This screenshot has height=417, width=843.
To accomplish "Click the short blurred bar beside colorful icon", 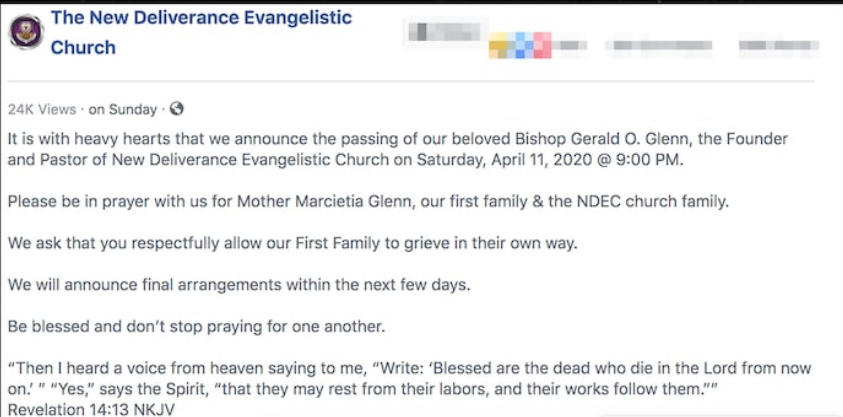I will [571, 46].
